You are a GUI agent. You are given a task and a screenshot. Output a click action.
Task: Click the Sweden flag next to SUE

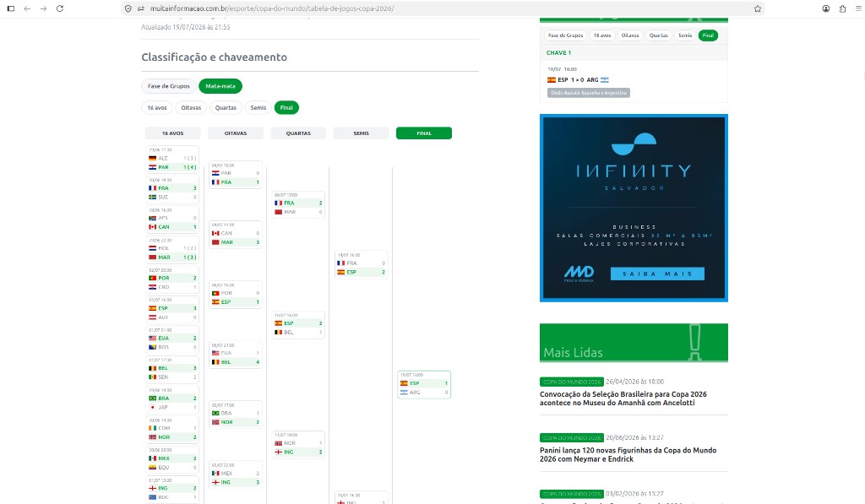pyautogui.click(x=152, y=197)
